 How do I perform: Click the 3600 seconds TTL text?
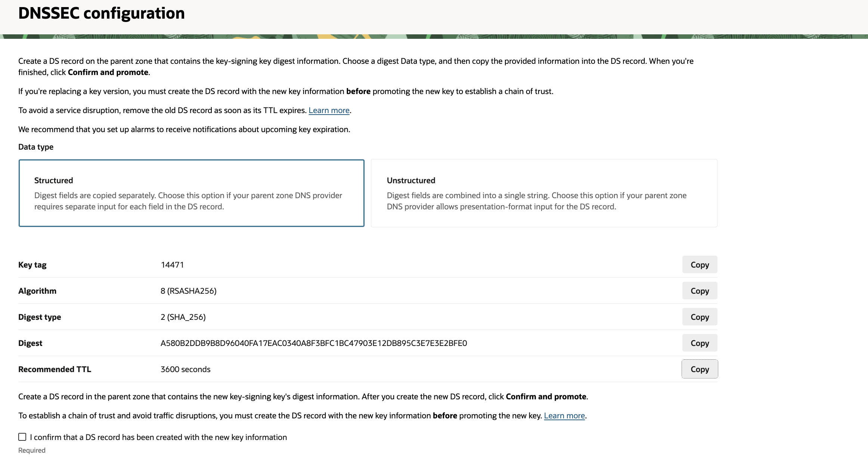coord(185,369)
